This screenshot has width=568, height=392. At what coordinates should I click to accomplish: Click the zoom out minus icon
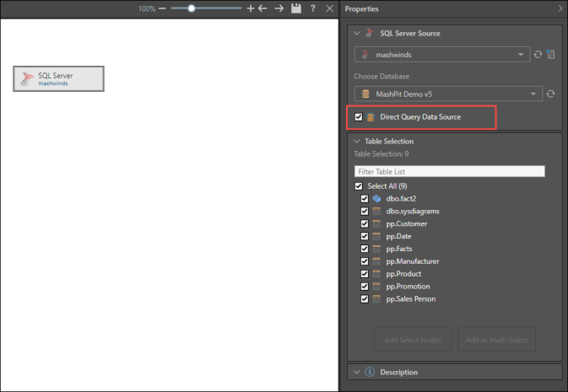click(162, 8)
